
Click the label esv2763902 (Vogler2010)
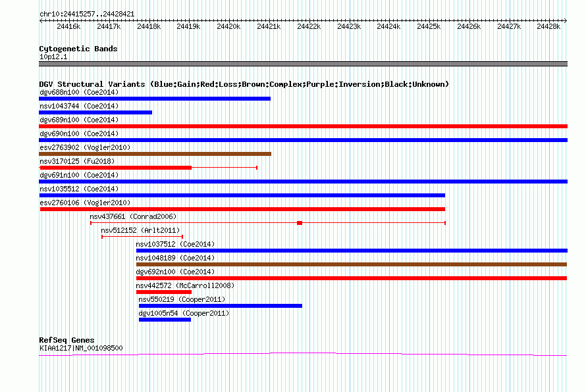tap(85, 147)
